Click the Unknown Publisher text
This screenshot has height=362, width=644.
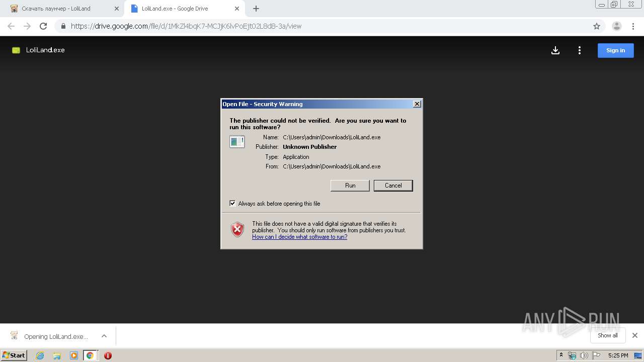(x=309, y=147)
